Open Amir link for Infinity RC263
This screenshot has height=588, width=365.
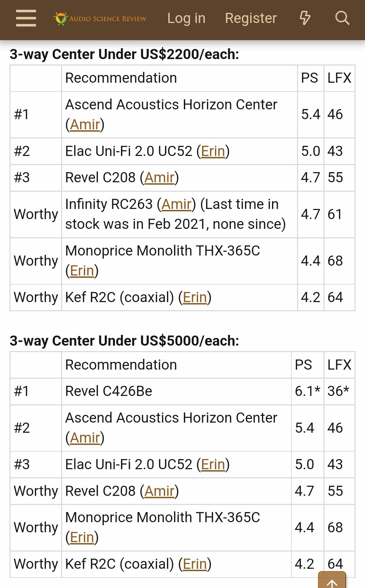click(176, 204)
